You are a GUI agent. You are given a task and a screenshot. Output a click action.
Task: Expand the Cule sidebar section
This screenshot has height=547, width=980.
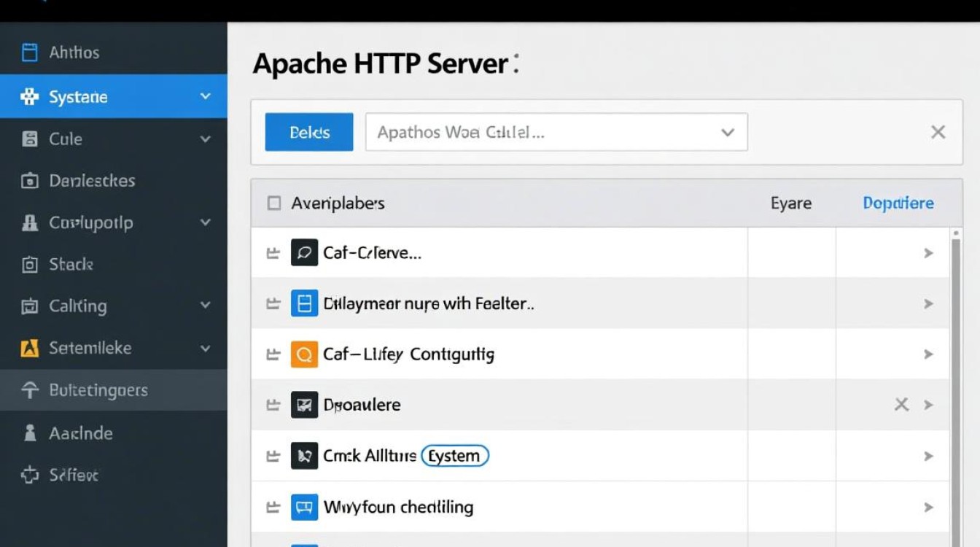click(x=205, y=139)
